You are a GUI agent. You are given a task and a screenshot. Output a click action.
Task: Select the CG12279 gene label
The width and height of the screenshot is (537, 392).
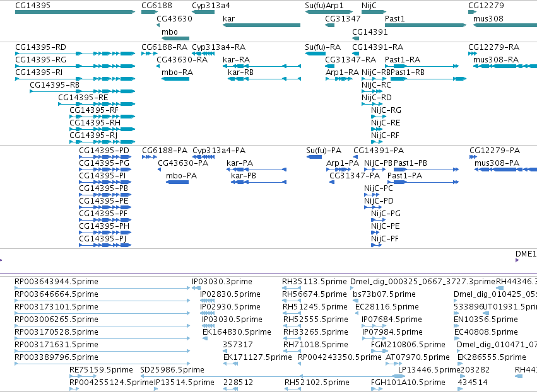(x=486, y=6)
